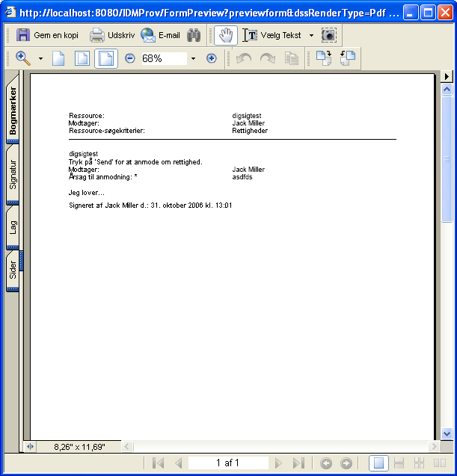Viewport: 457px width, 476px height.
Task: Go to the next page
Action: coord(278,463)
